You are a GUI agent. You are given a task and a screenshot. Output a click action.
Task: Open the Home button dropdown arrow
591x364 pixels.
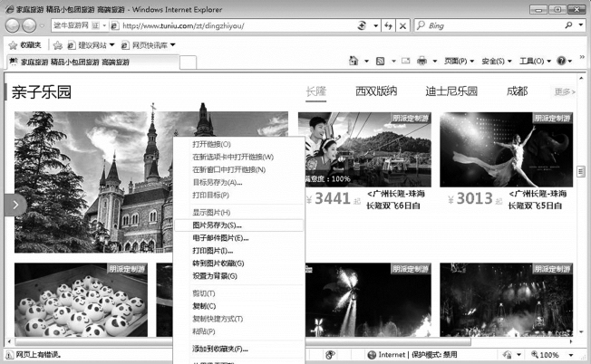click(366, 61)
